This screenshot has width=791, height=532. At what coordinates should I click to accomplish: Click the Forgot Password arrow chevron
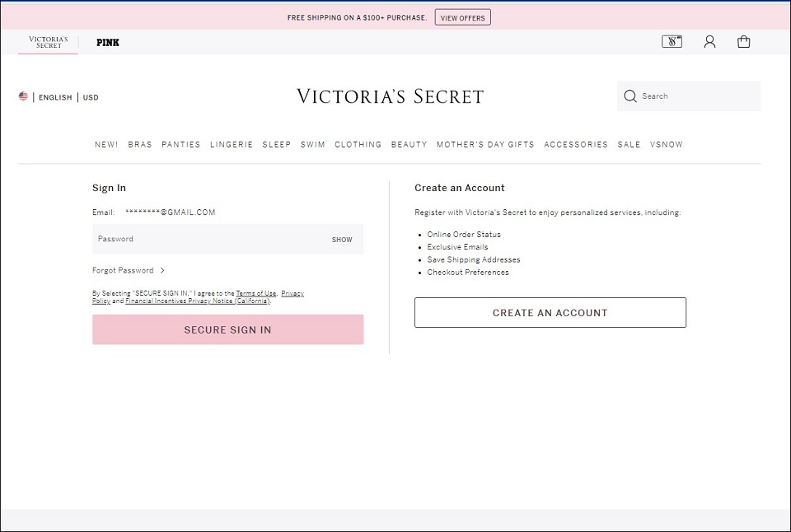(162, 270)
